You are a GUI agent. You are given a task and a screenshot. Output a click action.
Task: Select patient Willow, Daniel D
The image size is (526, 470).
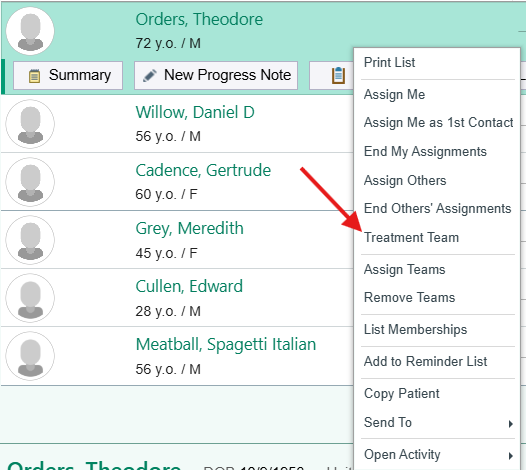click(x=195, y=112)
